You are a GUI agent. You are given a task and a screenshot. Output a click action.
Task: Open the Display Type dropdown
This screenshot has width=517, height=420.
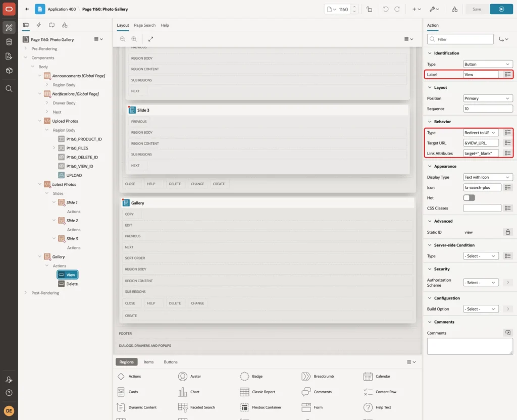pyautogui.click(x=488, y=177)
